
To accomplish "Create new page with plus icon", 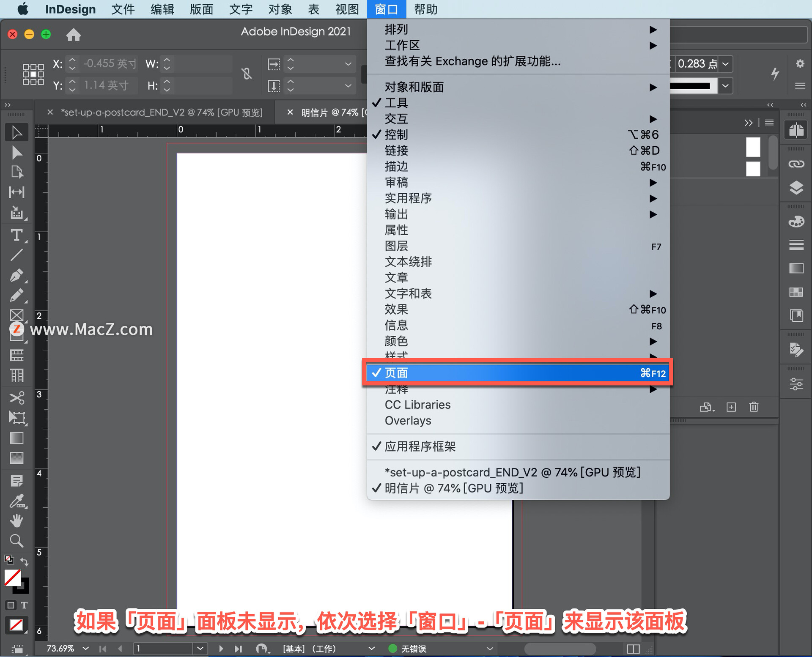I will 731,407.
